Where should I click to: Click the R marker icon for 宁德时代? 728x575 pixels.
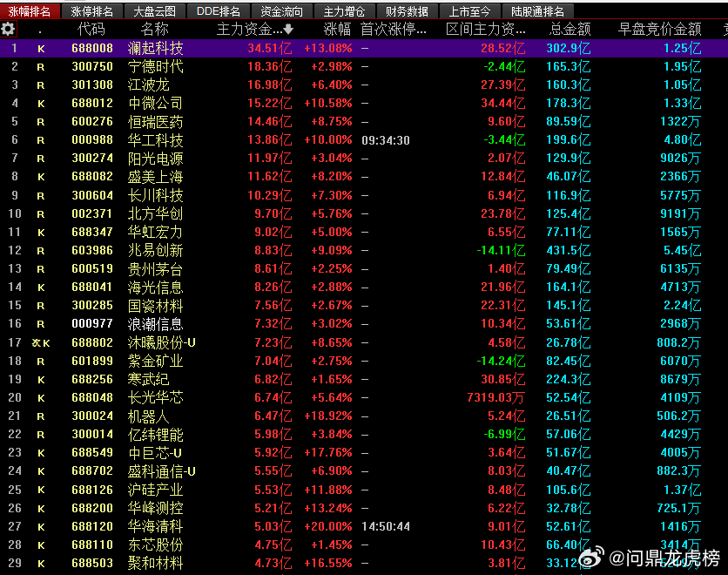(41, 67)
